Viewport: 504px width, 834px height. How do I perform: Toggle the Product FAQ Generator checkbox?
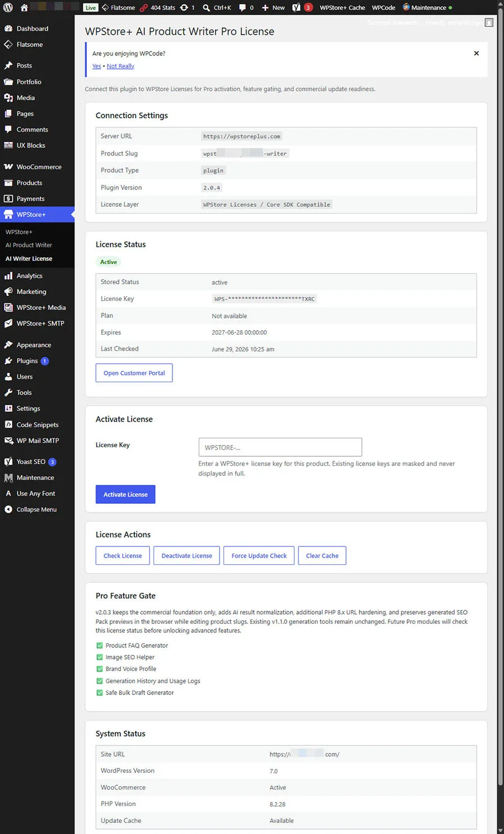[x=100, y=646]
